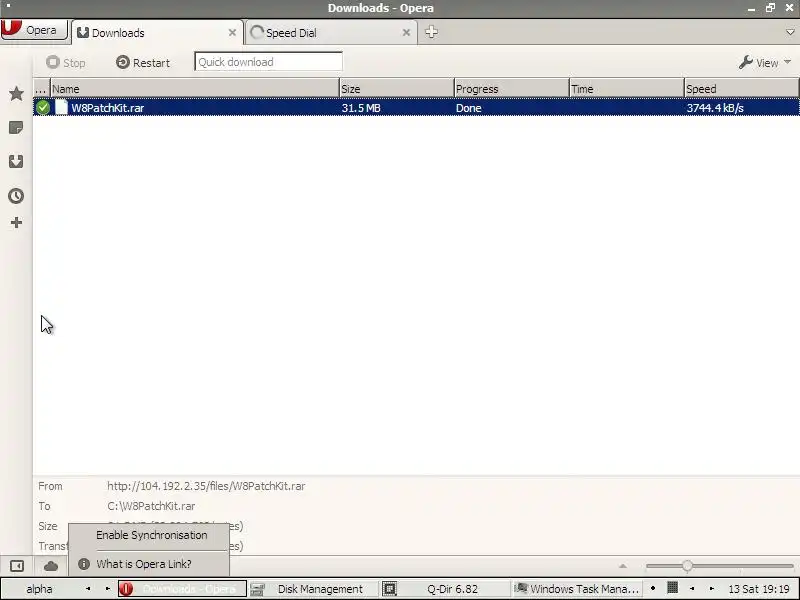Viewport: 800px width, 600px height.
Task: Switch to Disk Management in taskbar
Action: [314, 589]
